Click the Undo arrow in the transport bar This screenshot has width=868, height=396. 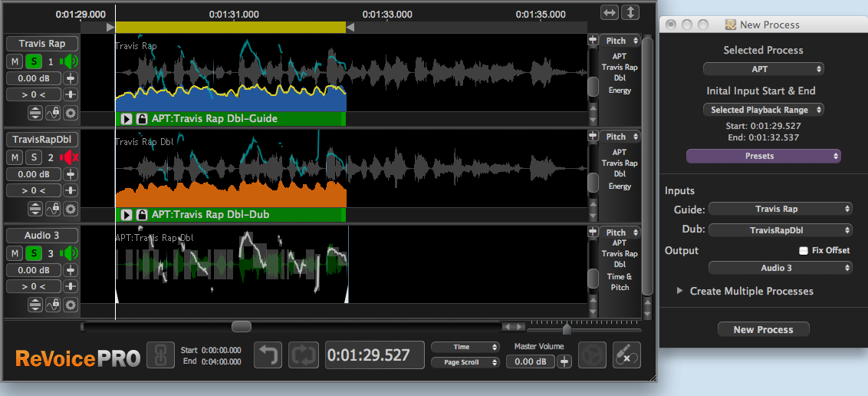pos(268,355)
